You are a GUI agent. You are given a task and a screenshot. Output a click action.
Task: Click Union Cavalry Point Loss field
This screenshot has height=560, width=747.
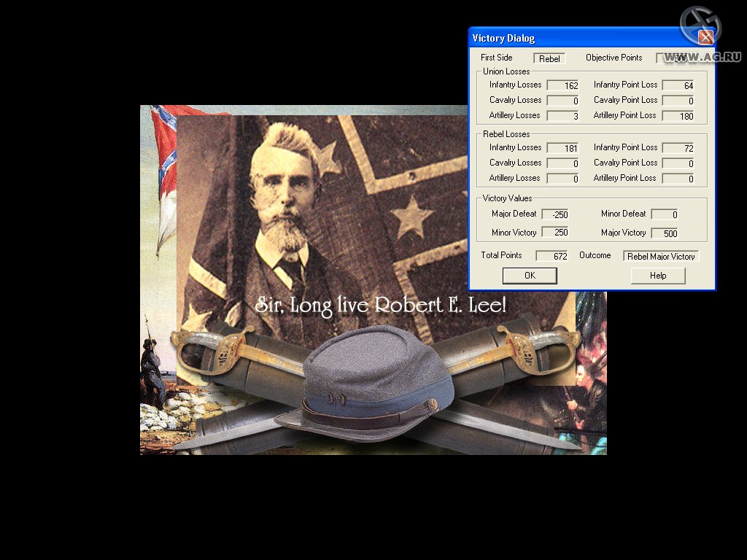tap(678, 101)
